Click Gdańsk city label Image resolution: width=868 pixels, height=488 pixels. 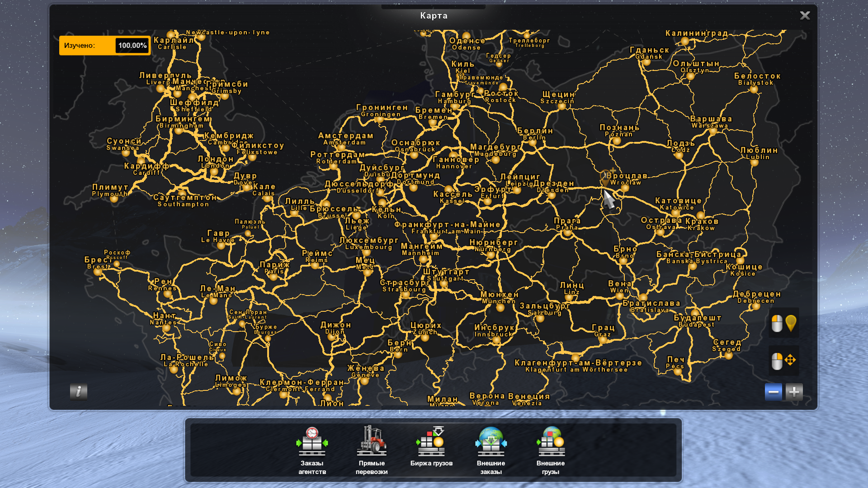click(x=649, y=57)
